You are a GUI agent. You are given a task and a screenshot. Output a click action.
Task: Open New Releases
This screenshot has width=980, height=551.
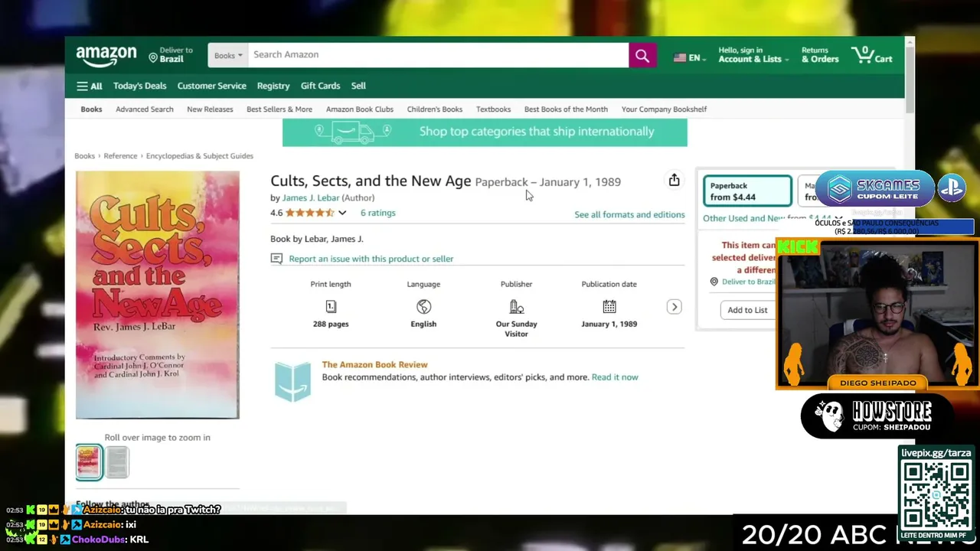click(210, 109)
